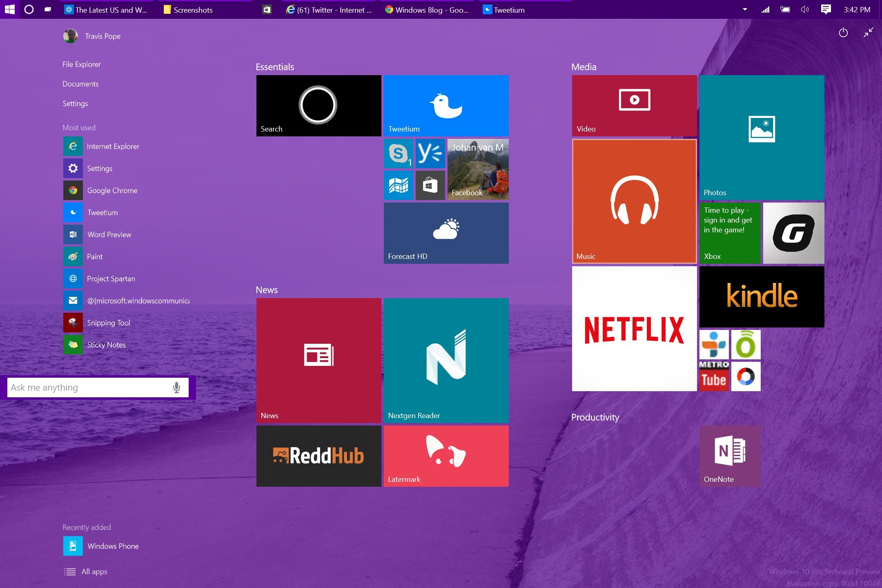Launch the Tweetium tile in Essentials

pos(446,105)
